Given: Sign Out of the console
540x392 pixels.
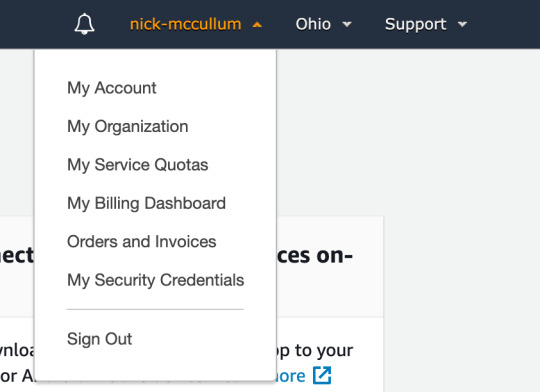Looking at the screenshot, I should point(100,339).
